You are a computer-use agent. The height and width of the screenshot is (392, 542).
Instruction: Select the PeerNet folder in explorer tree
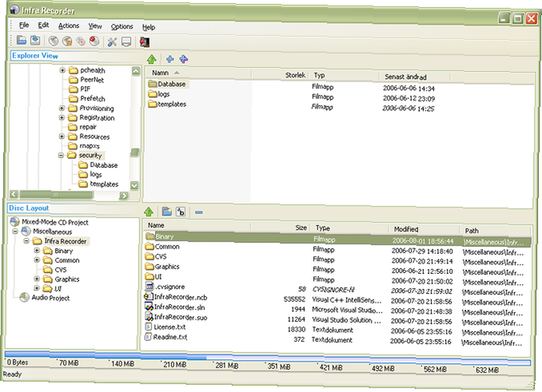(92, 80)
